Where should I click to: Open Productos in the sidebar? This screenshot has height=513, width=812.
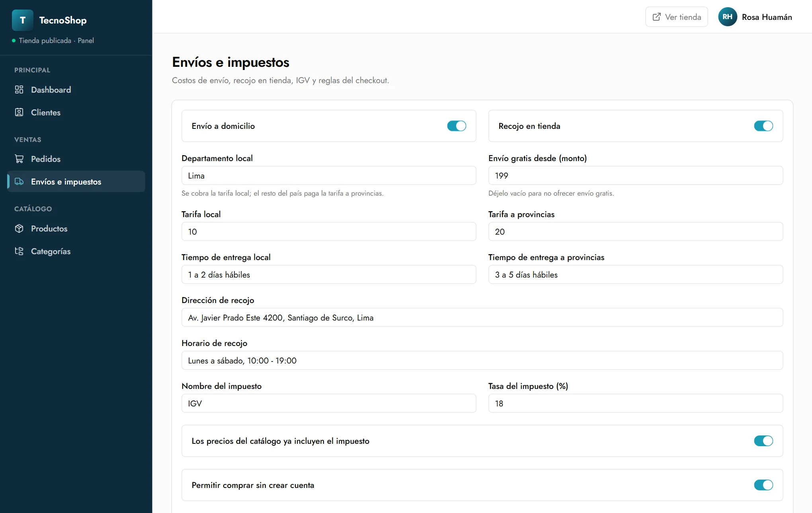click(x=76, y=229)
